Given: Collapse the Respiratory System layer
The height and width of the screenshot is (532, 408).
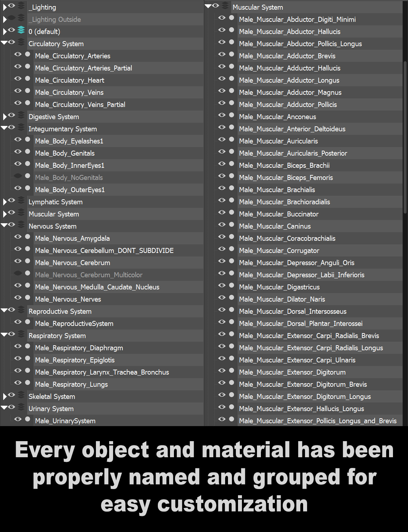Looking at the screenshot, I should pyautogui.click(x=4, y=335).
